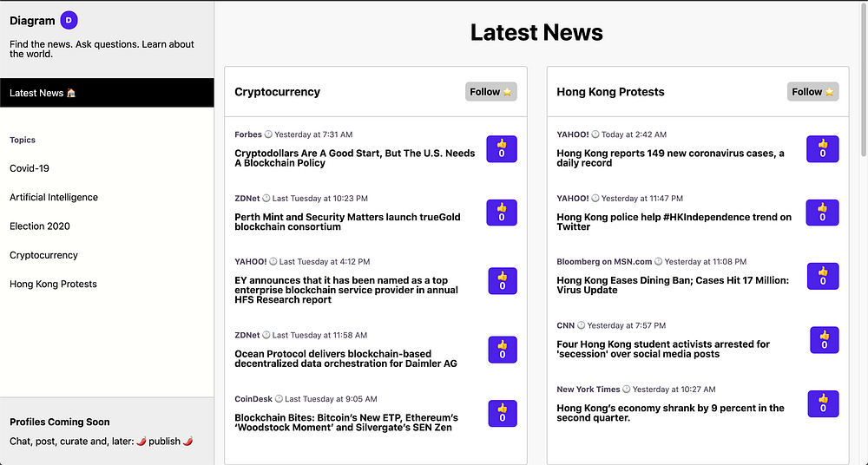
Task: Like the 149 new coronavirus cases article
Action: pyautogui.click(x=823, y=149)
